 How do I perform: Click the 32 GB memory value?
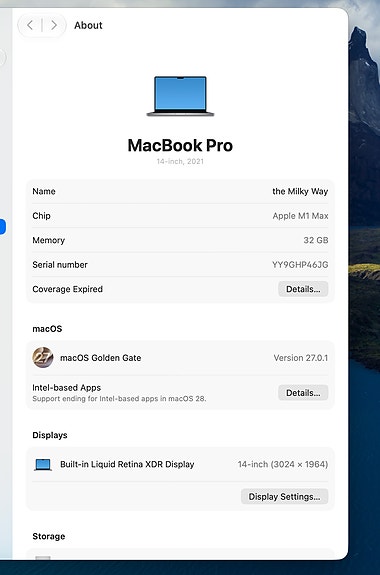[316, 240]
